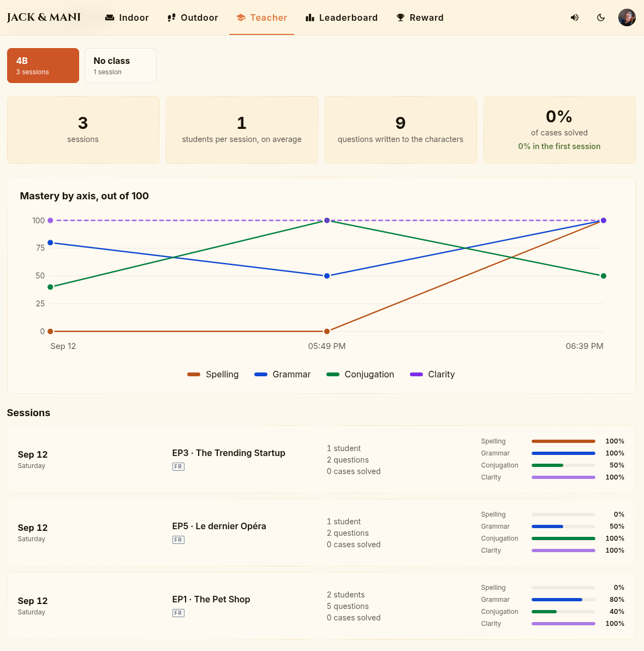Toggle the Conjugation legend entry
Screen dimensions: 644x651
pyautogui.click(x=360, y=375)
